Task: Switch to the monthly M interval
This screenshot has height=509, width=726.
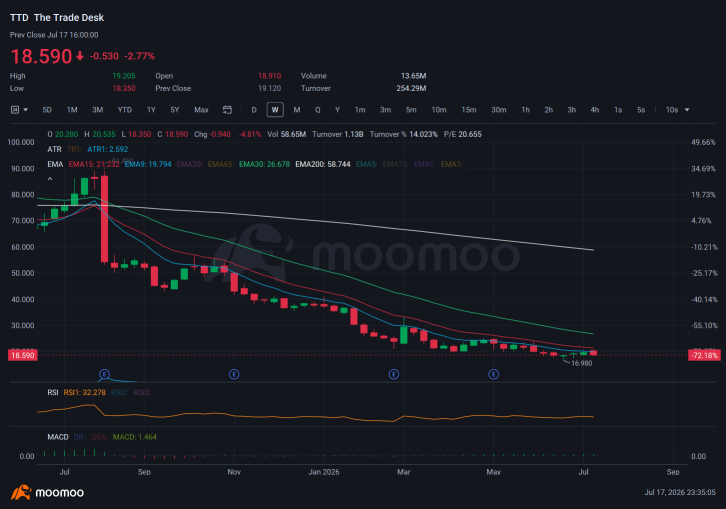Action: point(297,110)
